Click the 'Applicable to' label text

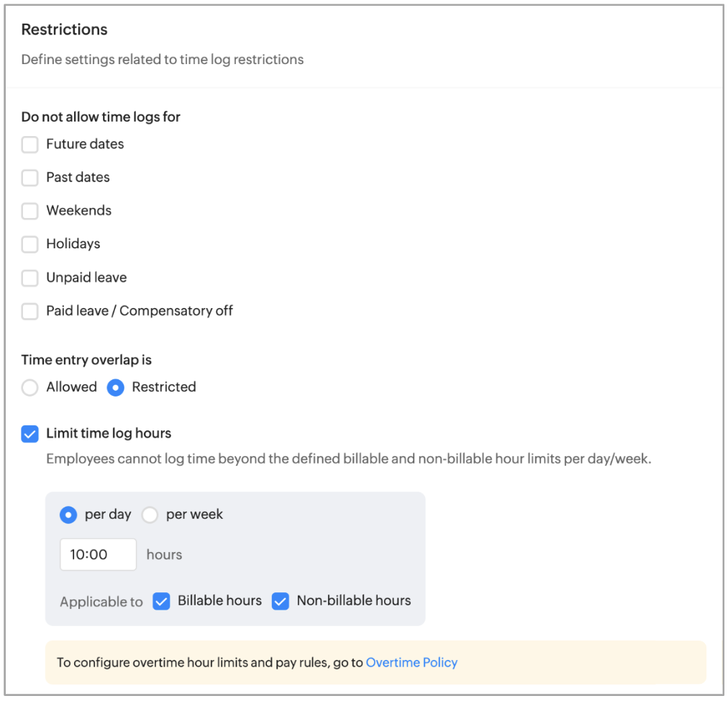click(x=101, y=602)
